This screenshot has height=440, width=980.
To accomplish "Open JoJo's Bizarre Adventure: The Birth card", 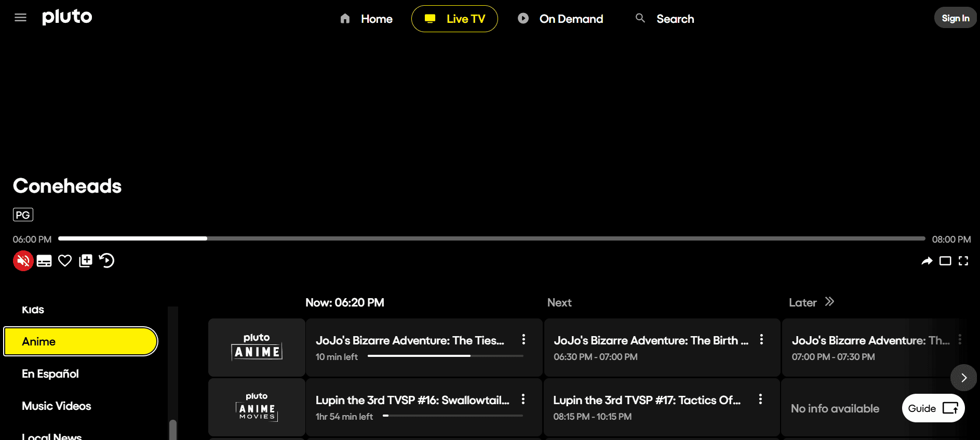I will (662, 348).
